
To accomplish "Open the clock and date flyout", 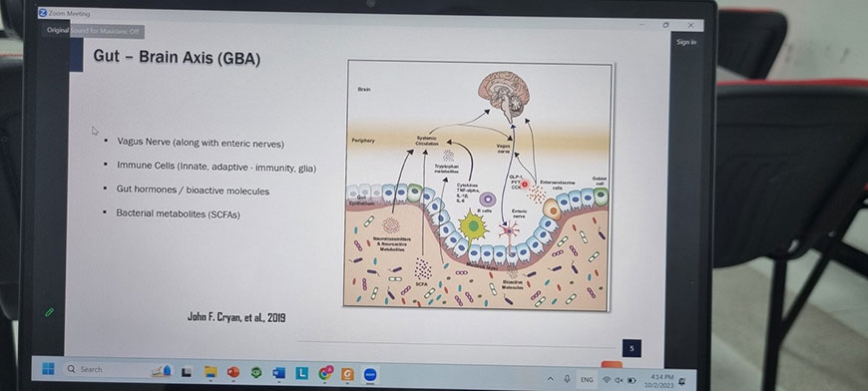I will [661, 381].
